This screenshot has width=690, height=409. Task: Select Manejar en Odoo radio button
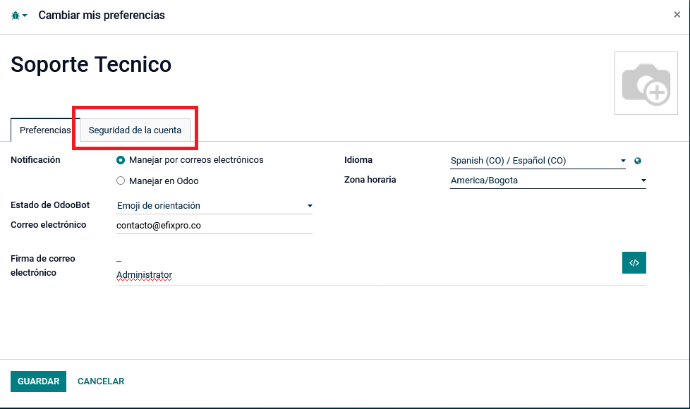121,180
